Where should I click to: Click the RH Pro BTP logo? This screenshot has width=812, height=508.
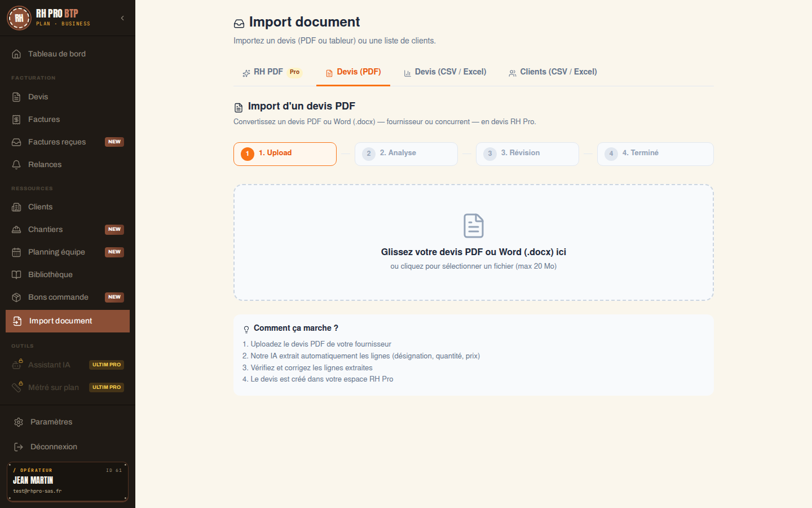coord(19,18)
